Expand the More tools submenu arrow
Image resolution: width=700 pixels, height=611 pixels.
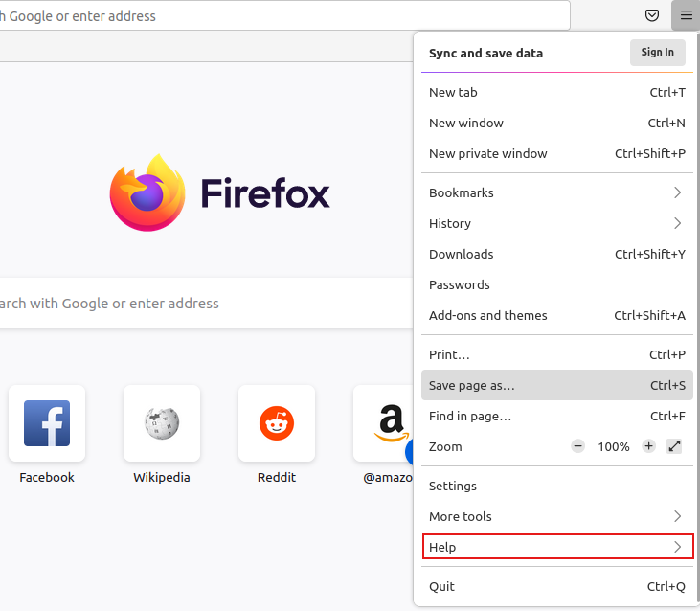(x=677, y=516)
